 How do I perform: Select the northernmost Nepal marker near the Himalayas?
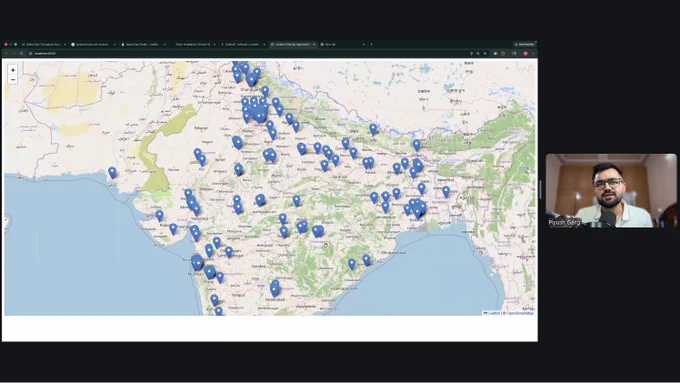click(373, 129)
